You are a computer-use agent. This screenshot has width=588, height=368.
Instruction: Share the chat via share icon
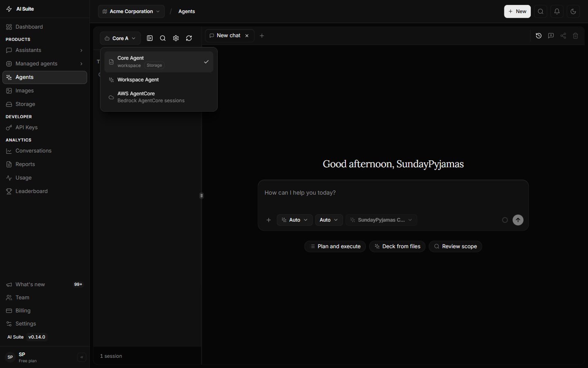563,36
